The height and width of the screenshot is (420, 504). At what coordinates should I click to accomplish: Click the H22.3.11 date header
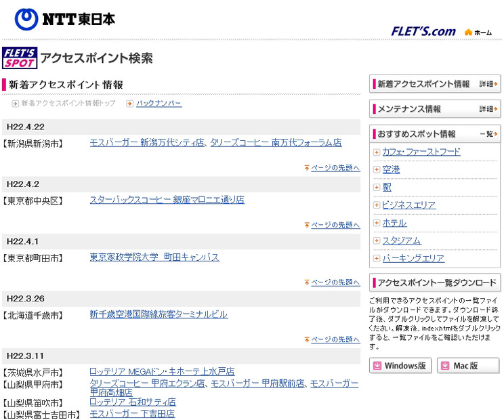pos(181,356)
